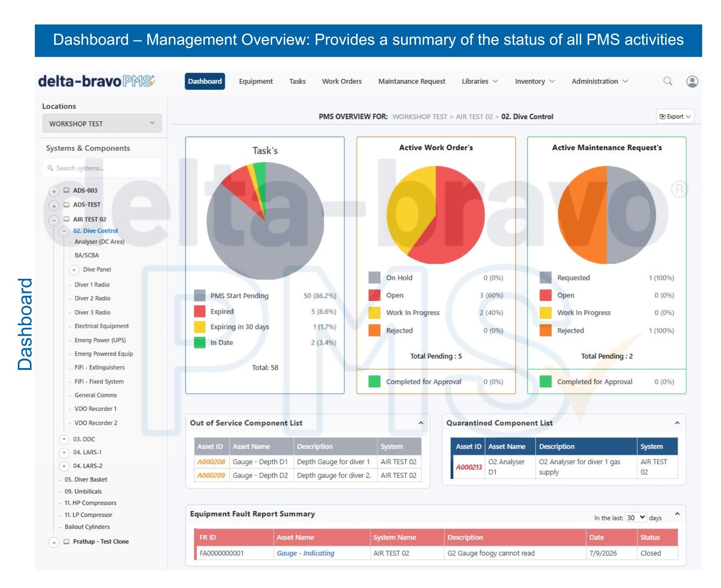Expand the ADS-003 tree node
Viewport: 721px width, 588px height.
pyautogui.click(x=54, y=191)
